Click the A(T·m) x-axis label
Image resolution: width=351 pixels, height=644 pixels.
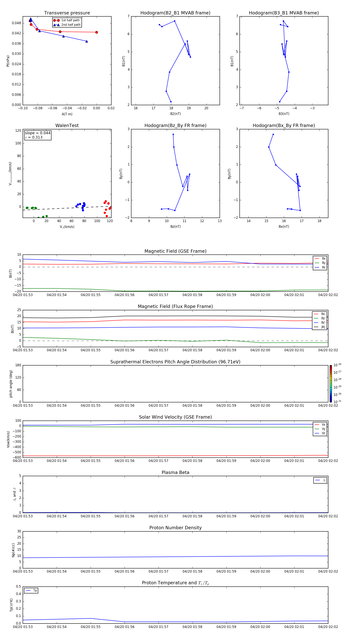coord(67,114)
